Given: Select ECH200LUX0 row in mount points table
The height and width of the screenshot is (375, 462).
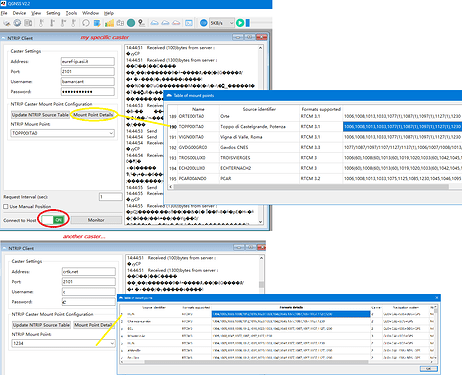Looking at the screenshot, I should point(315,168).
